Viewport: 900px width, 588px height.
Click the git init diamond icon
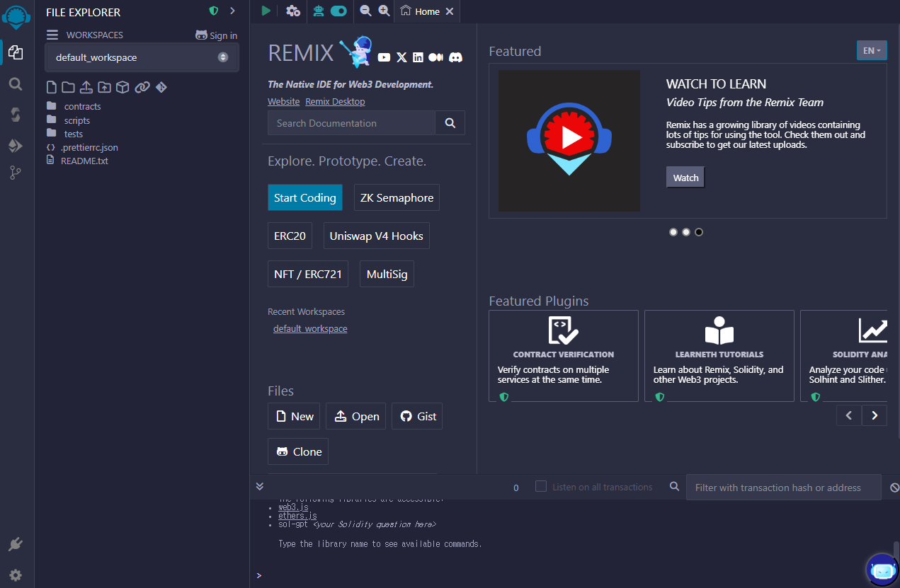point(161,87)
